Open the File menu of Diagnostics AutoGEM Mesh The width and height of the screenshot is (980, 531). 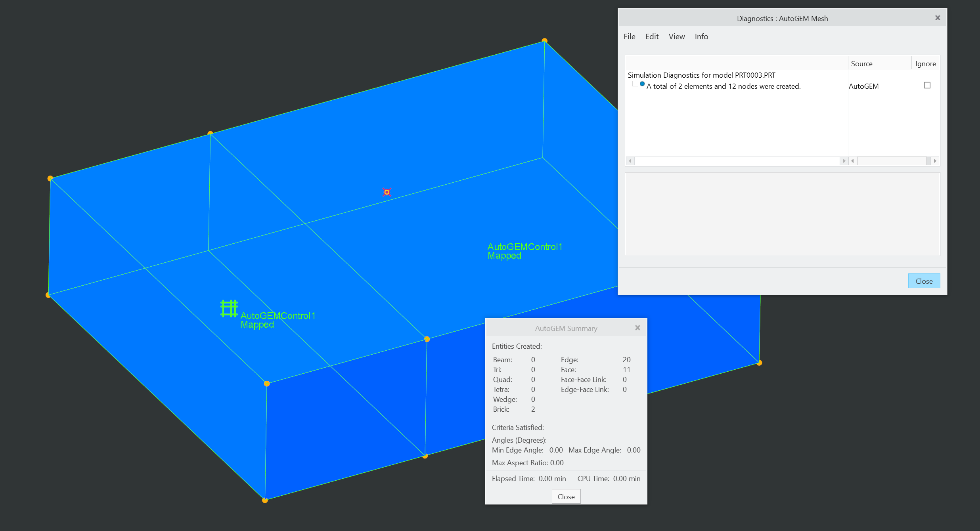pos(629,36)
